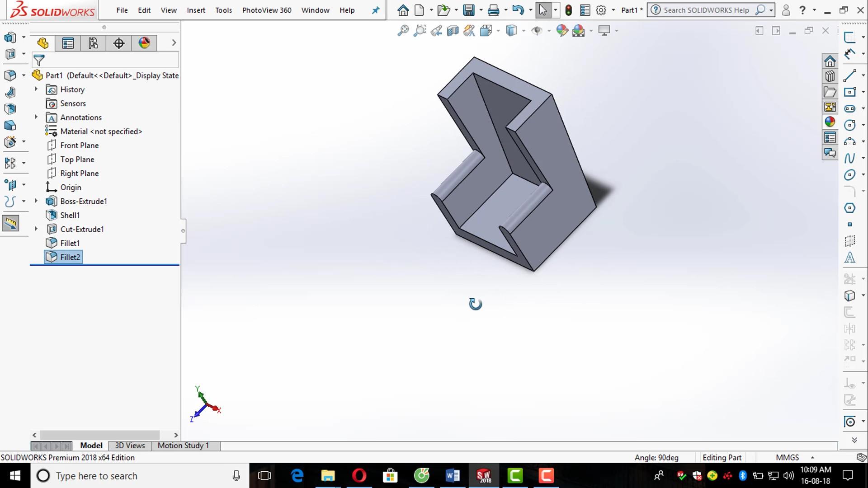This screenshot has width=868, height=488.
Task: Click the Rebuild traffic light icon
Action: pyautogui.click(x=569, y=10)
